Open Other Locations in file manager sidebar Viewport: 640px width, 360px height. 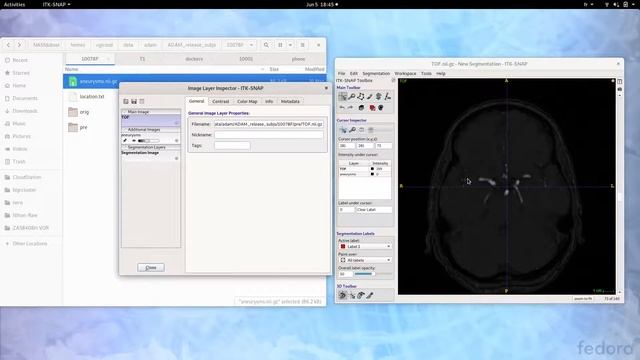coord(30,244)
